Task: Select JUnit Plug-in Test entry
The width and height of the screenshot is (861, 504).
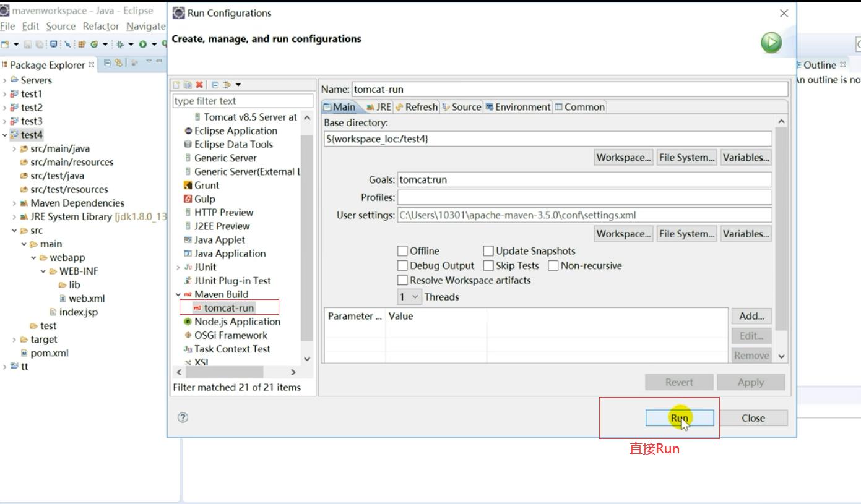Action: [x=227, y=280]
